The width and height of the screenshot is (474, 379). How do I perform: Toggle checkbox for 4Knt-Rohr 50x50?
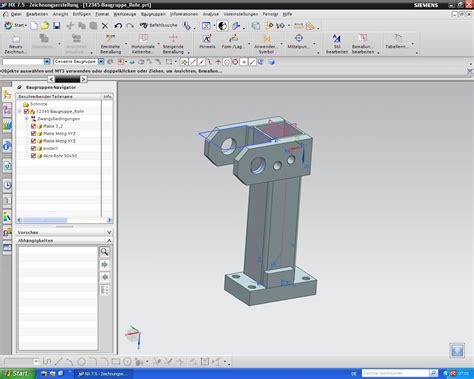[x=33, y=156]
